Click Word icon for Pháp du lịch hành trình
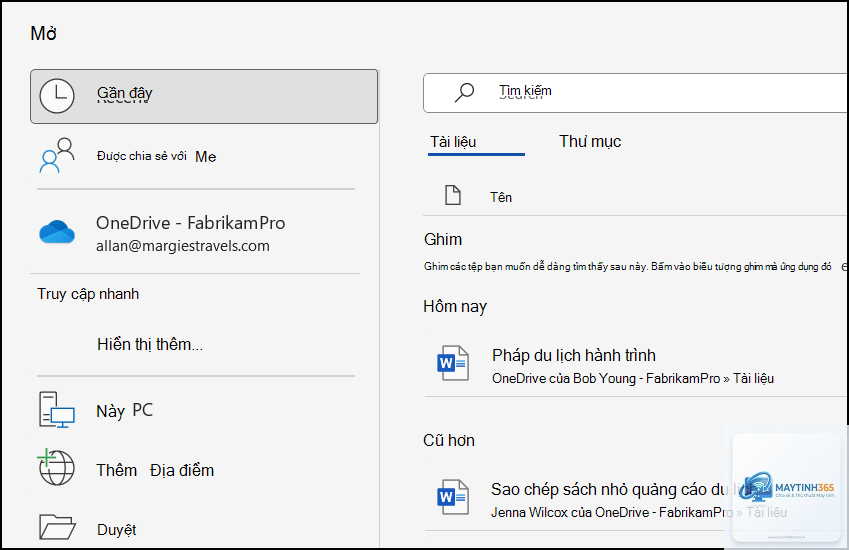Image resolution: width=849 pixels, height=550 pixels. coord(453,363)
